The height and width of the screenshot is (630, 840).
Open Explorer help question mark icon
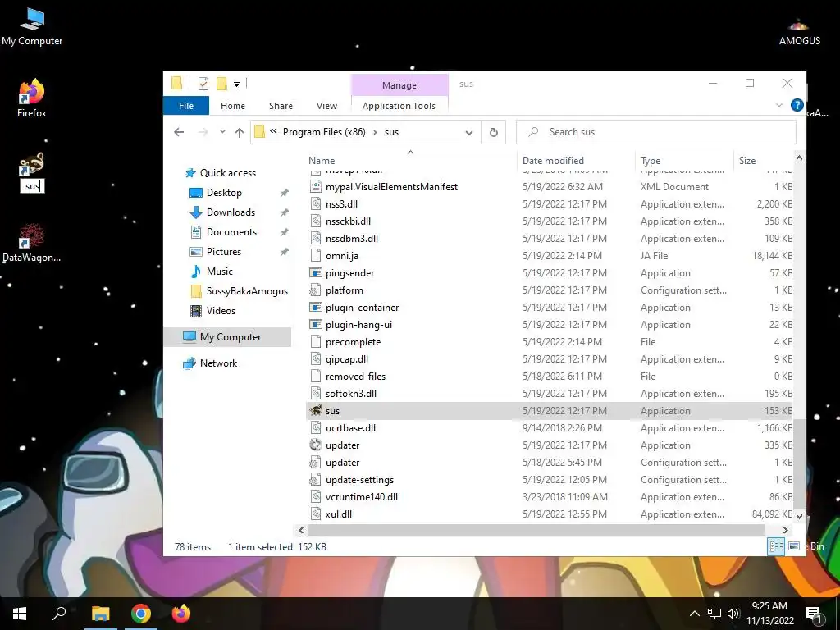pyautogui.click(x=797, y=105)
